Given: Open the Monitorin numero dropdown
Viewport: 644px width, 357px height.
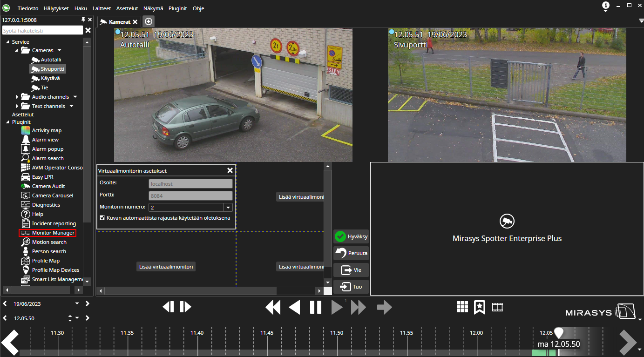Looking at the screenshot, I should coord(228,208).
